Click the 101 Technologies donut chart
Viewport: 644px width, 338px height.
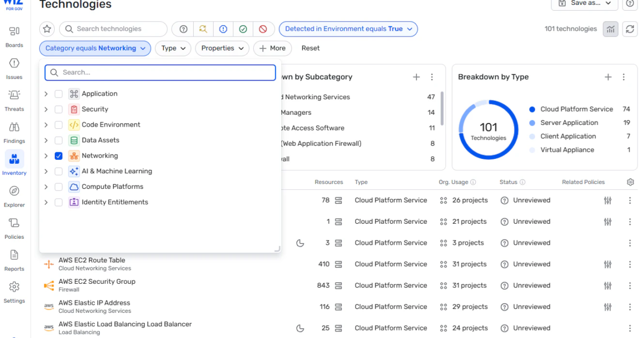point(488,129)
